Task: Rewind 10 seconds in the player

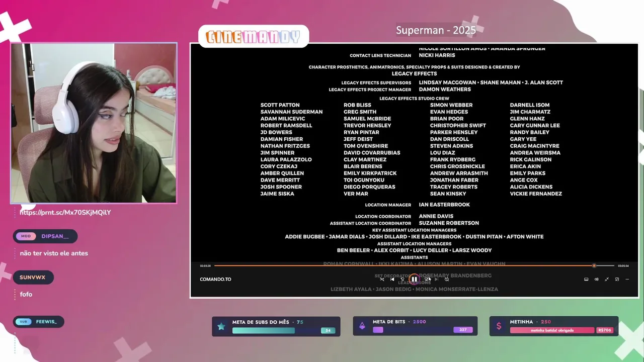Action: (403, 280)
